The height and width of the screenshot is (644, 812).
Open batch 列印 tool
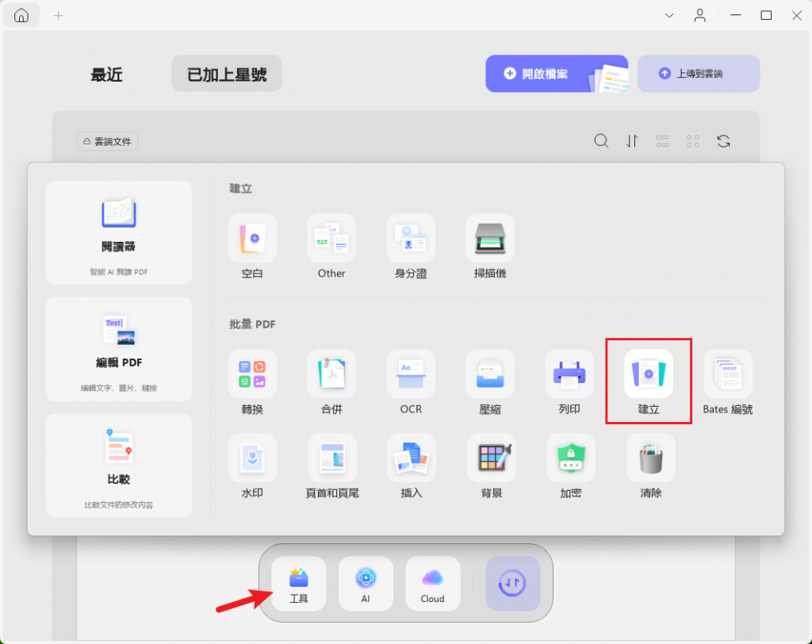click(x=569, y=383)
